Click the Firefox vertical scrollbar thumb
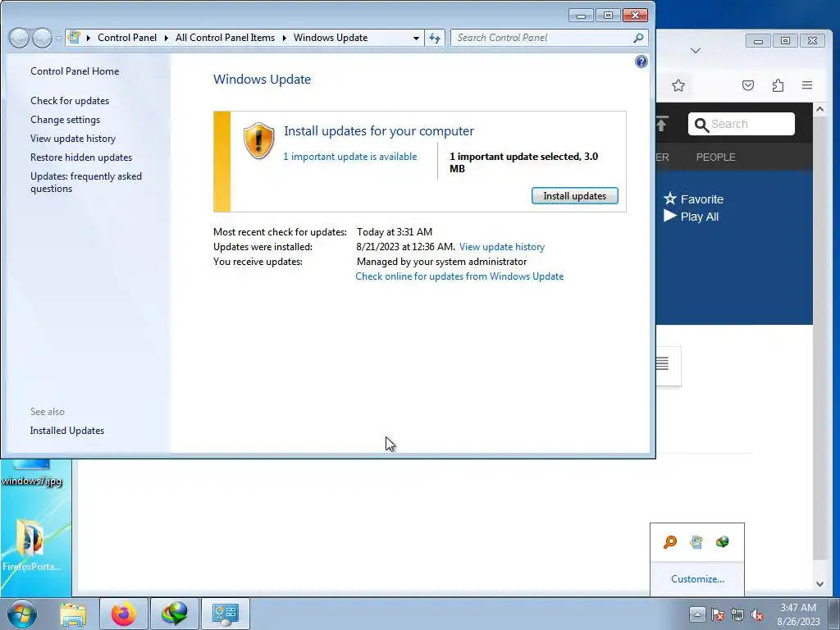 click(x=819, y=339)
